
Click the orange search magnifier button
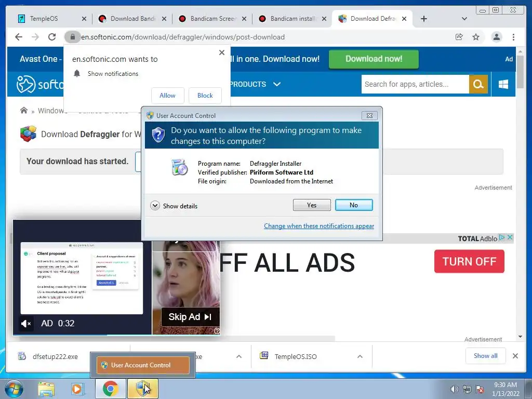[x=478, y=84]
